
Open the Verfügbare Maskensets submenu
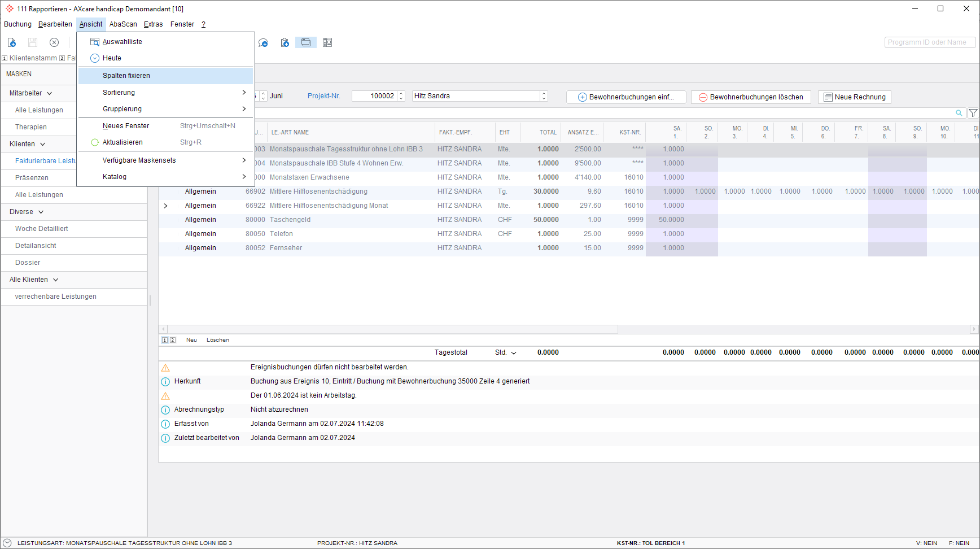pos(166,160)
